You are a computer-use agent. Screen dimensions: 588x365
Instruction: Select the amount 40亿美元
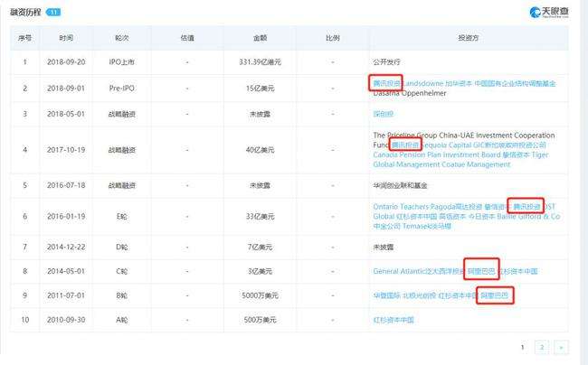point(260,150)
